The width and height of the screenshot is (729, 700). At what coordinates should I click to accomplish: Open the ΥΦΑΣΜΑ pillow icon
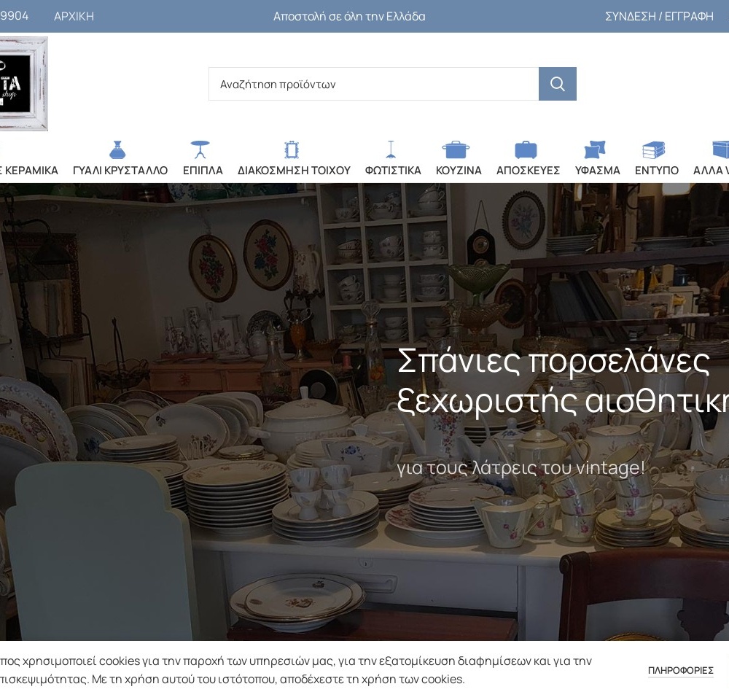point(595,149)
